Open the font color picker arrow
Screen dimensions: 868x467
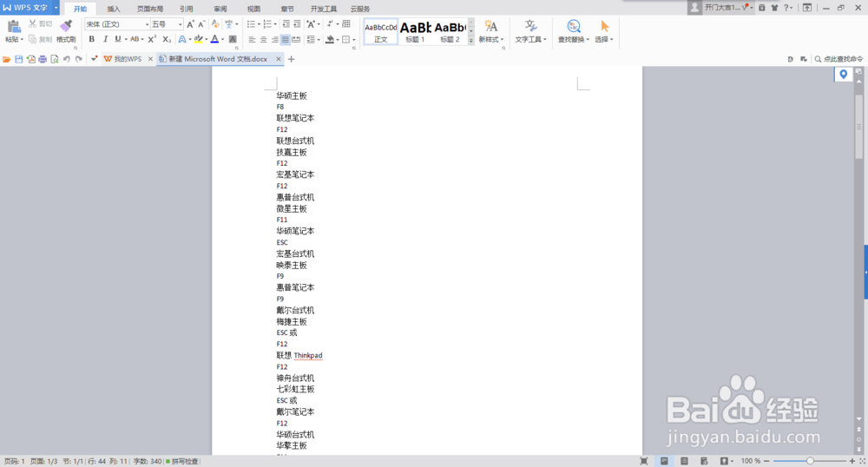[222, 39]
